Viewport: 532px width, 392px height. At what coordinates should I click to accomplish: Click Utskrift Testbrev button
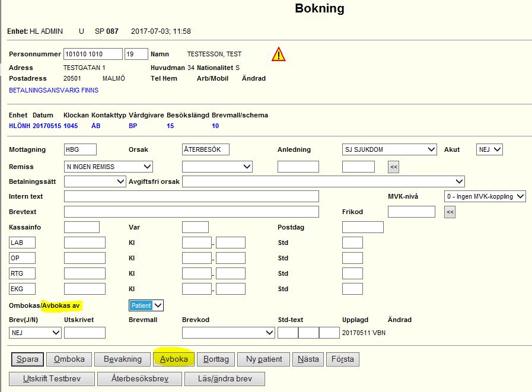[x=52, y=379]
